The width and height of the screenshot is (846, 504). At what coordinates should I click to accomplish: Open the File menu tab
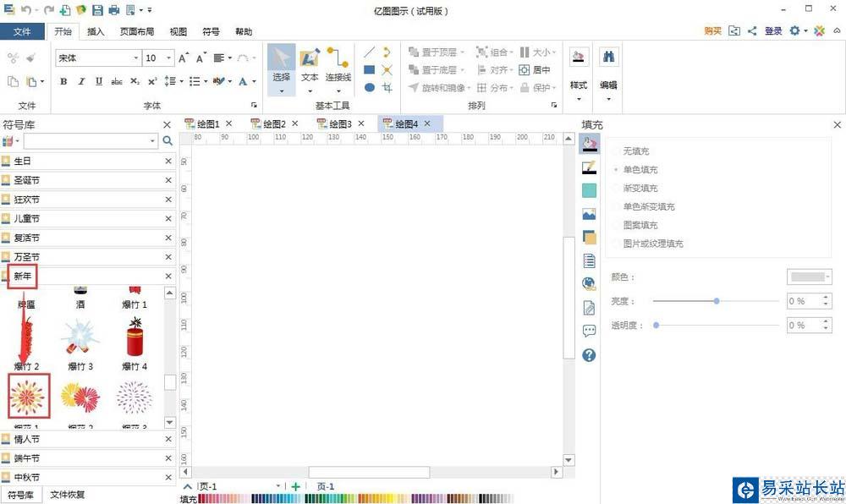pyautogui.click(x=22, y=32)
